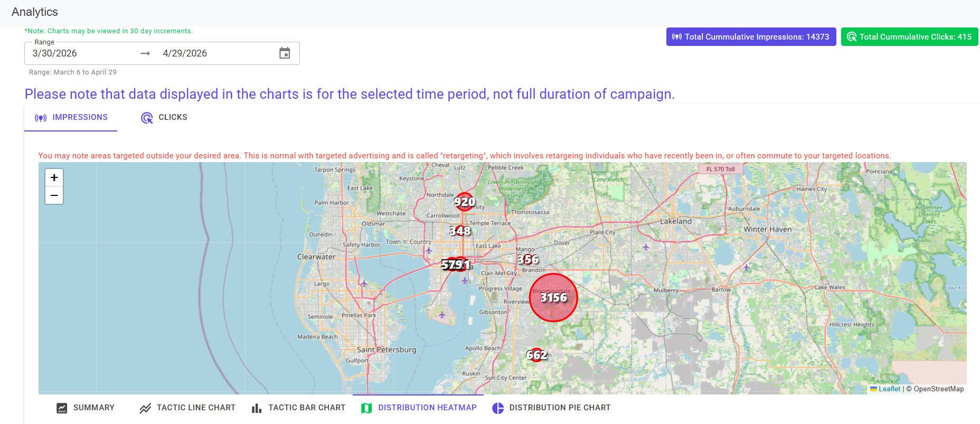Open the Tactic Line Chart tab
The image size is (980, 424).
pos(187,408)
